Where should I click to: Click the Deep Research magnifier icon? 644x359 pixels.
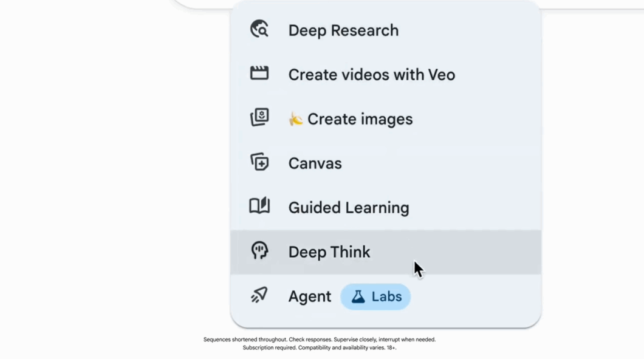coord(259,29)
